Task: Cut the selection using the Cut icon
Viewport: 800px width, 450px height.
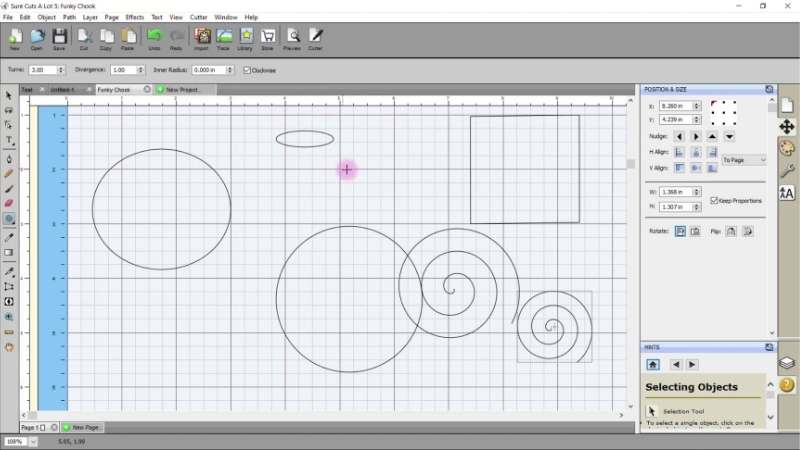Action: 84,39
